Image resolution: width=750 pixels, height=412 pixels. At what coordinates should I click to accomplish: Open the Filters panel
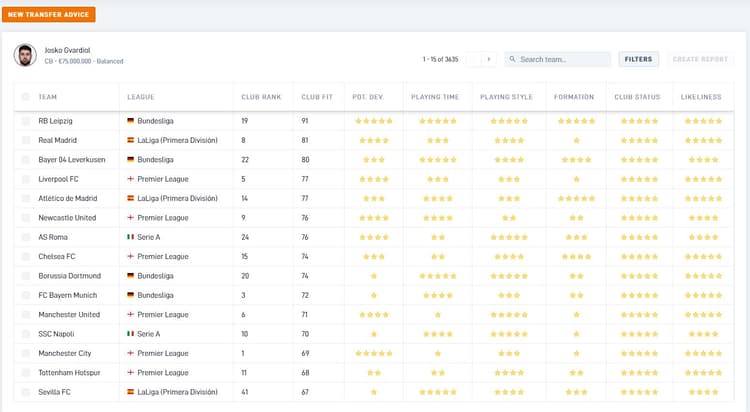(x=638, y=59)
